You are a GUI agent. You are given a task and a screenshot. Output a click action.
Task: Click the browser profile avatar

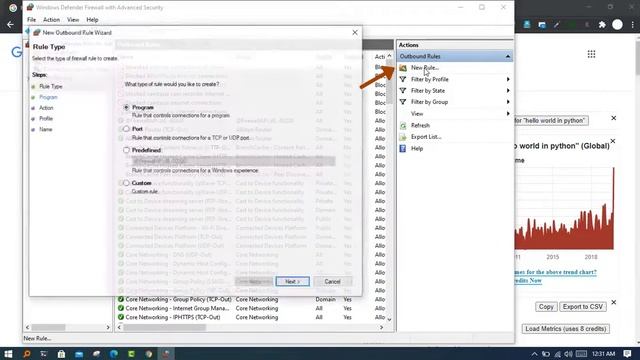point(617,24)
